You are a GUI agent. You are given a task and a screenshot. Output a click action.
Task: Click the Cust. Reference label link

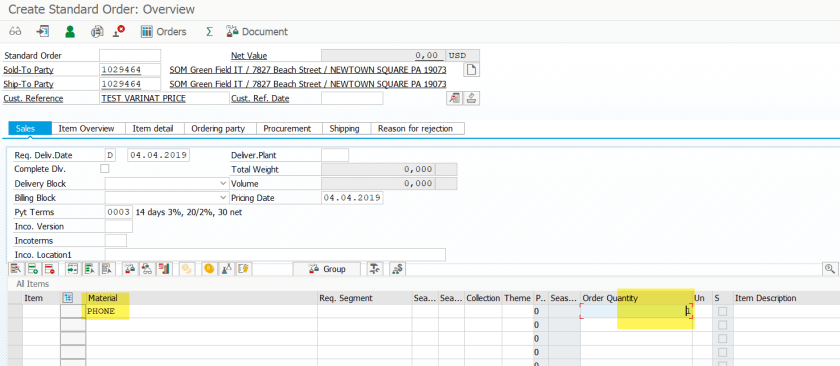[x=33, y=99]
